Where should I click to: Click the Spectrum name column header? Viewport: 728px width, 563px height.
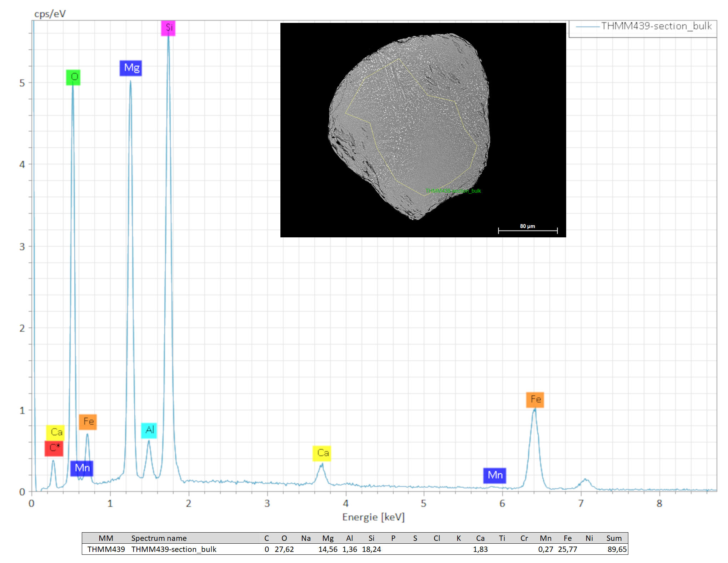pos(159,538)
